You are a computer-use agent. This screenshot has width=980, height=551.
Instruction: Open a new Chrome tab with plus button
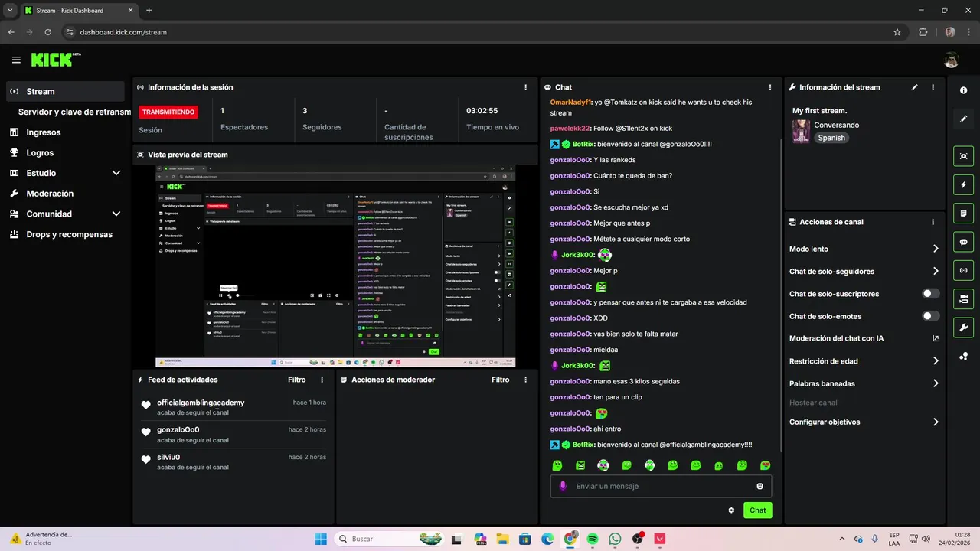(x=149, y=10)
